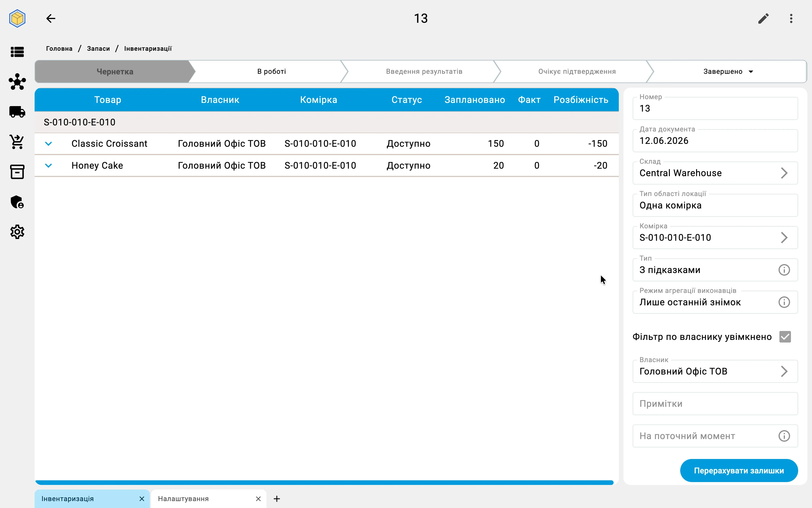Click the Перерахувати залишки button
The image size is (812, 508).
point(739,470)
